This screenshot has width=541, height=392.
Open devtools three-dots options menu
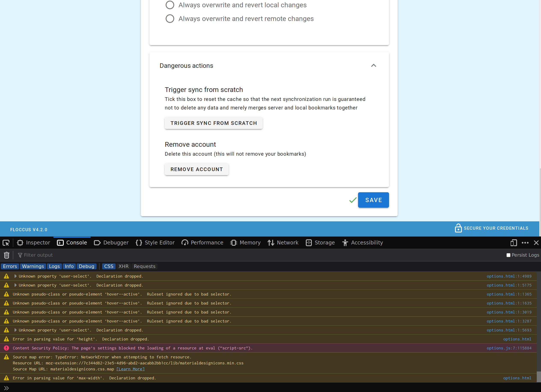525,243
